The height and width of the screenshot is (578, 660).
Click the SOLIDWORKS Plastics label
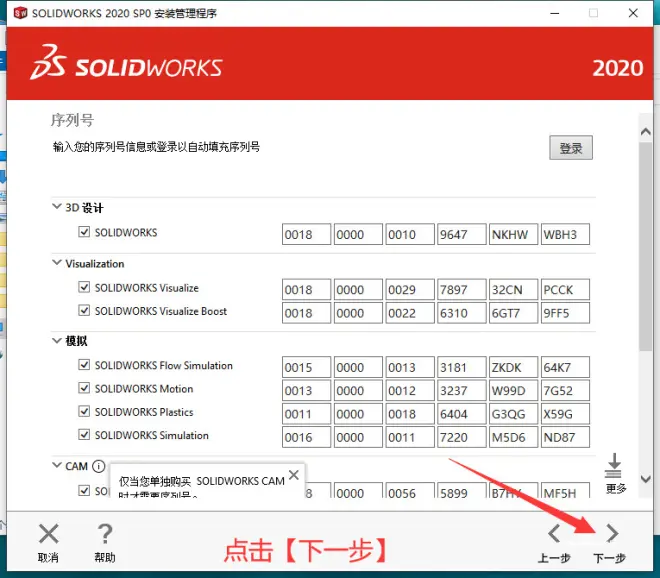[x=144, y=412]
